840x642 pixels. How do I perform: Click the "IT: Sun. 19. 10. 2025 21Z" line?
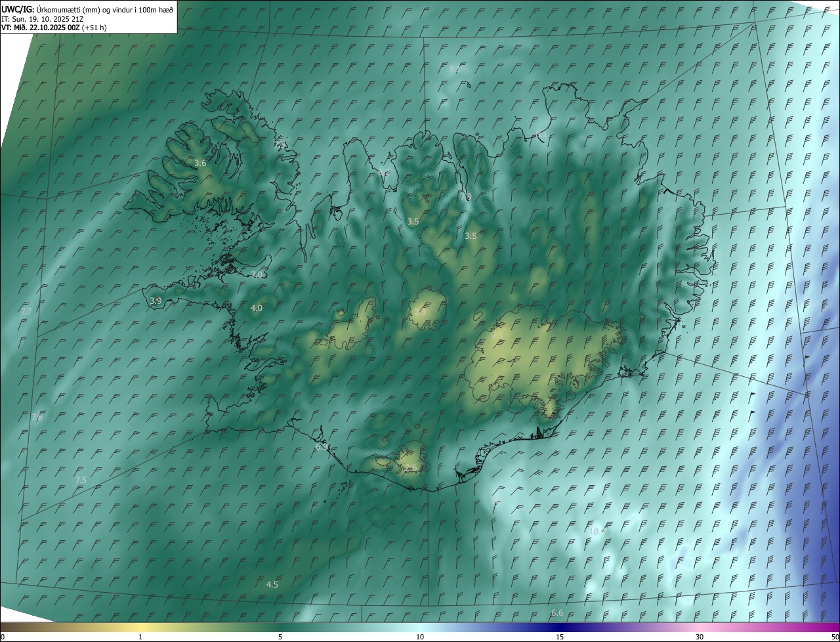coord(43,19)
